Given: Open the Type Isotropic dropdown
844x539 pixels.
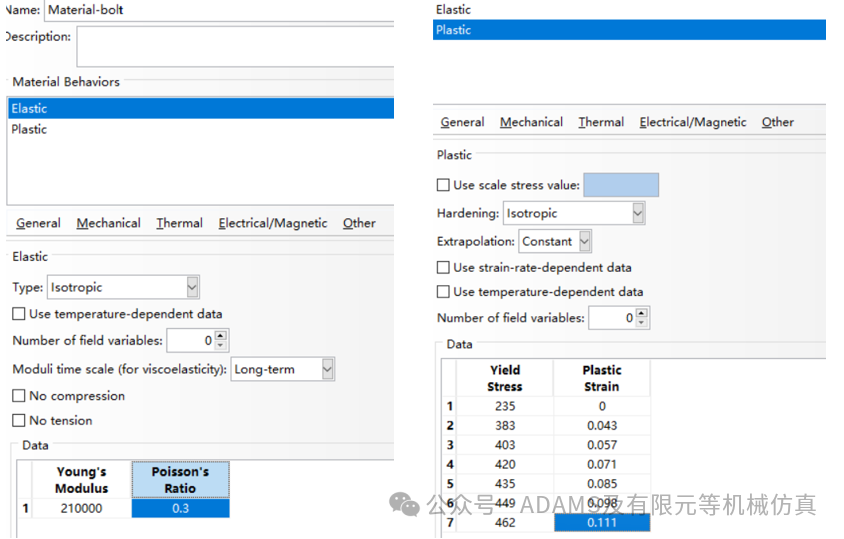Looking at the screenshot, I should point(123,287).
